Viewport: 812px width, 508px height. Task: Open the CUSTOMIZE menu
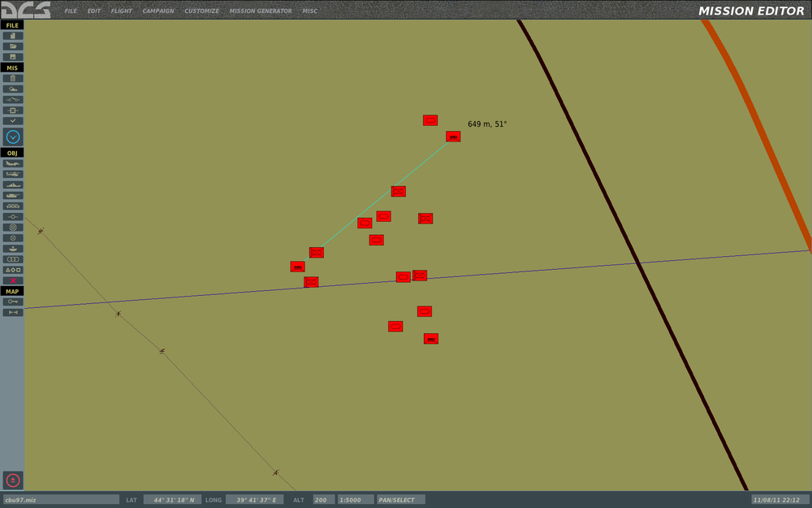click(201, 11)
